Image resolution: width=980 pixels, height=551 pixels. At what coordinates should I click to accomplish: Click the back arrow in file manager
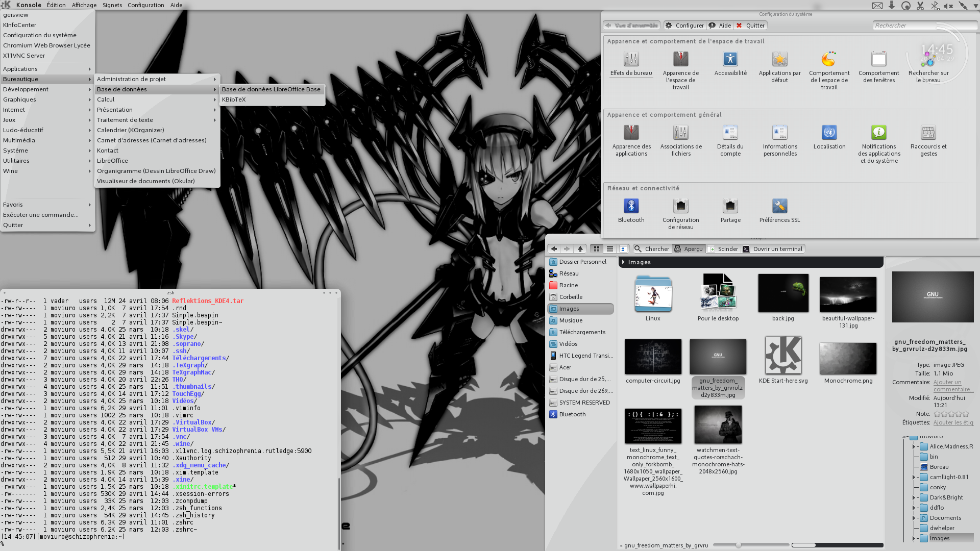[554, 249]
